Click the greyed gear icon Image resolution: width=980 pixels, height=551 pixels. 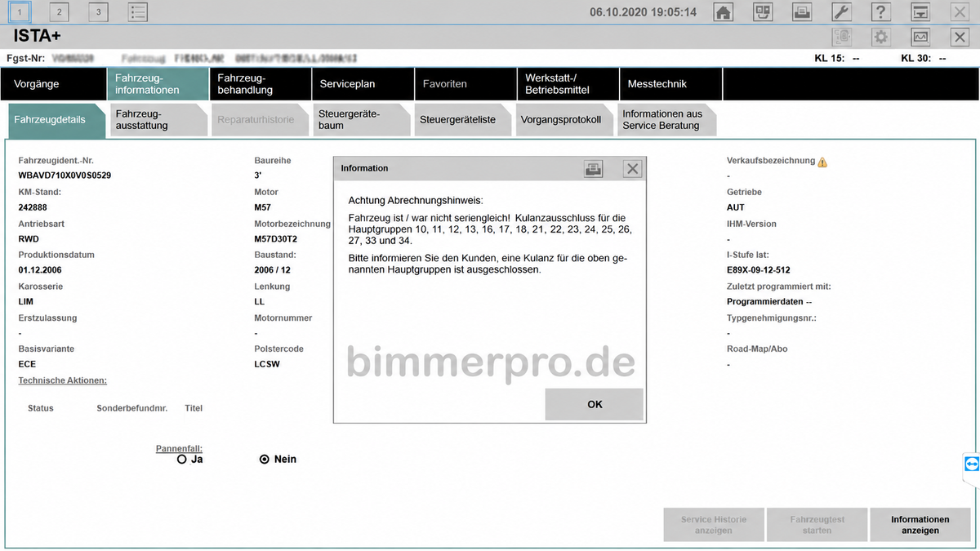tap(881, 37)
